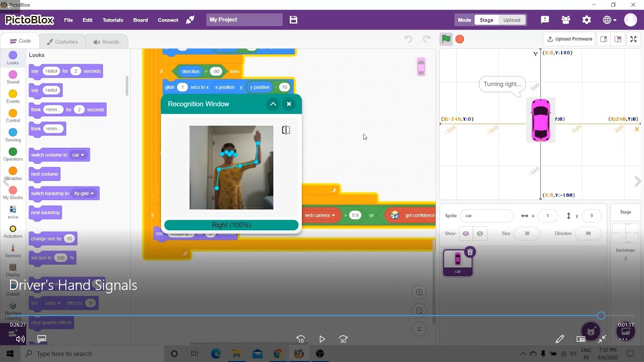Screen dimensions: 644x362
Task: Select the Control block category
Action: click(13, 116)
